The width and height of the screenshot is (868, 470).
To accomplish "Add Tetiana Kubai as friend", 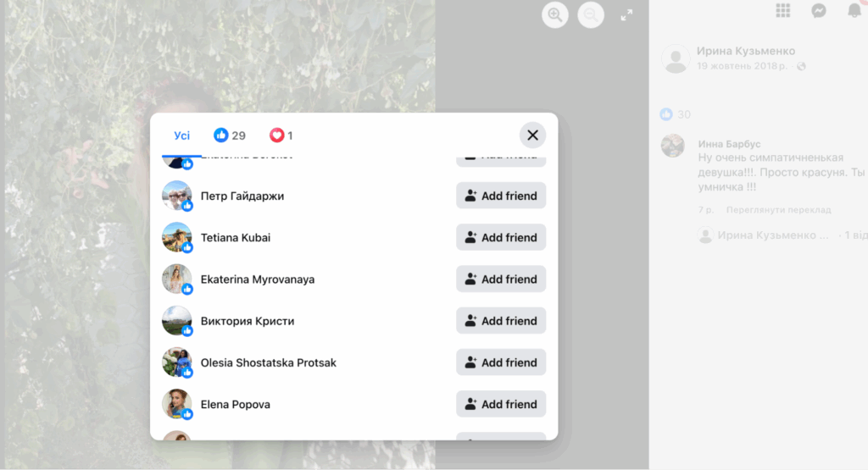I will [x=501, y=238].
